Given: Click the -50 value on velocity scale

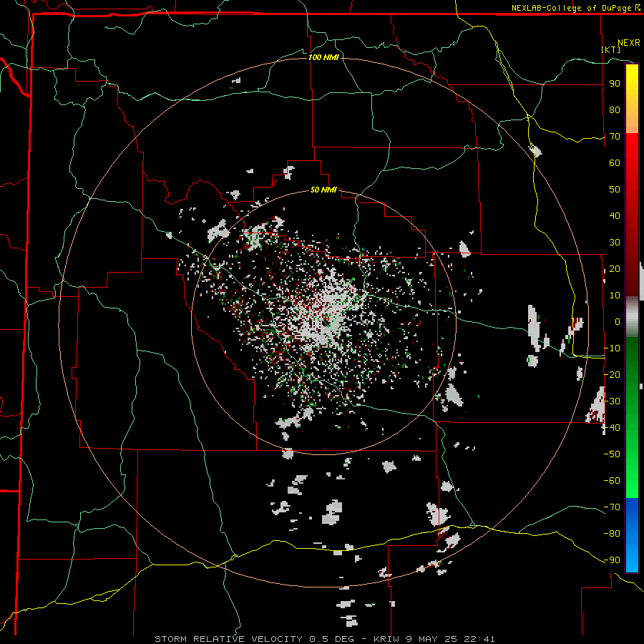Looking at the screenshot, I should click(612, 454).
